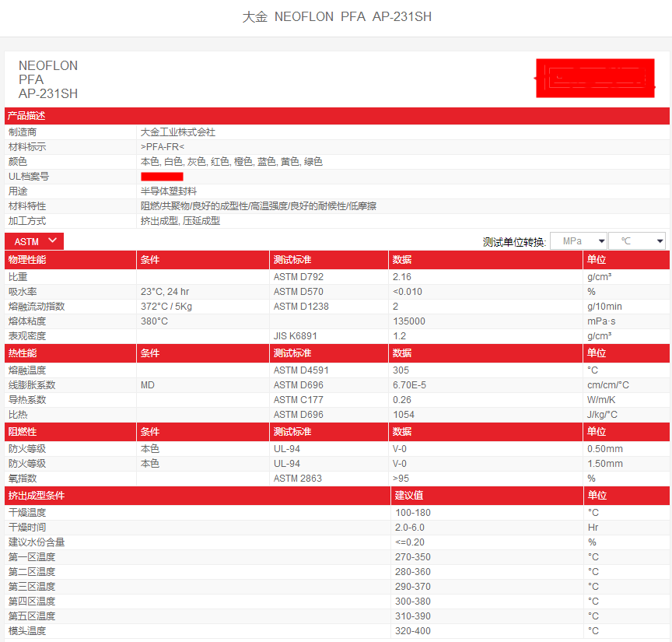The width and height of the screenshot is (672, 642).
Task: Click unit mPa·s in 熔体粘度 row
Action: pos(601,321)
